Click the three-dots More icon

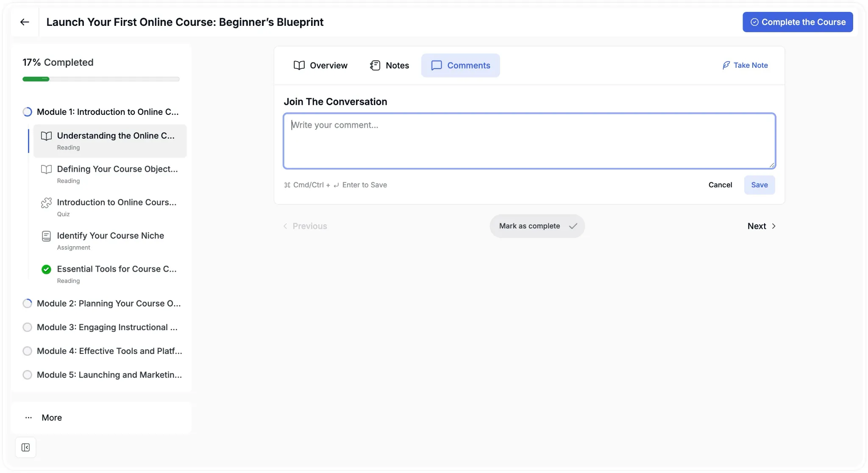click(x=28, y=417)
